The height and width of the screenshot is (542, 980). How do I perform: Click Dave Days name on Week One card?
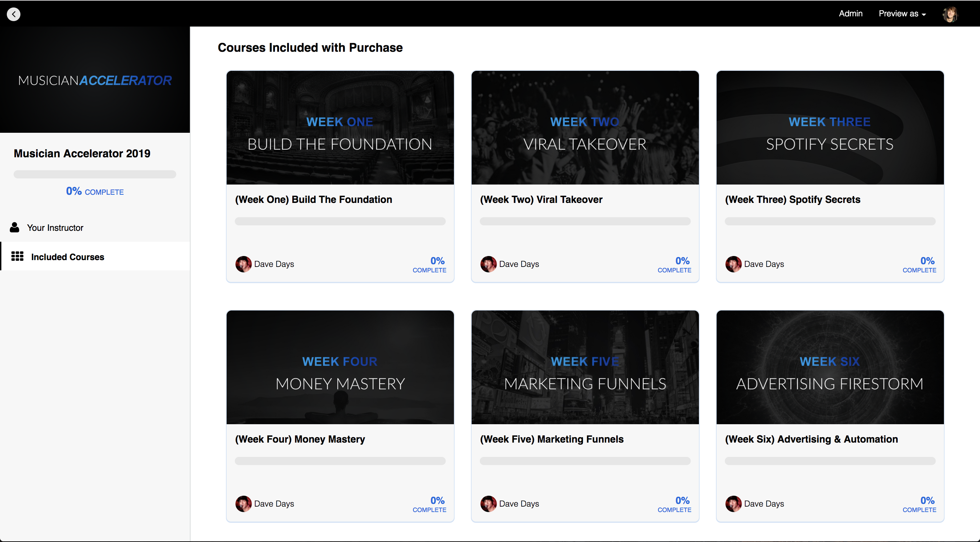[274, 264]
